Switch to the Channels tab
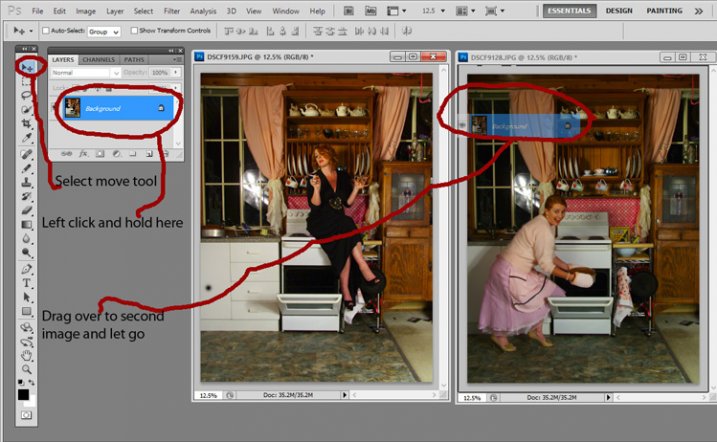Viewport: 717px width, 442px height. point(99,59)
